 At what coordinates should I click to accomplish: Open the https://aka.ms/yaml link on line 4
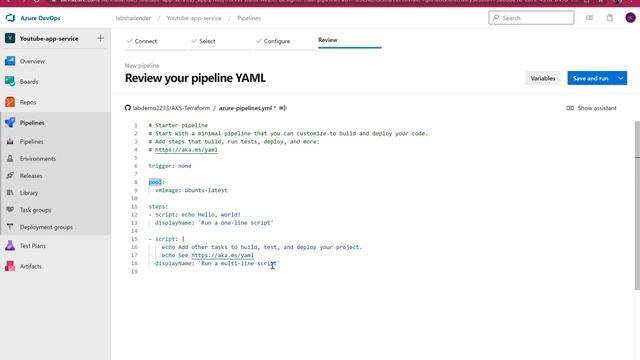[x=186, y=150]
